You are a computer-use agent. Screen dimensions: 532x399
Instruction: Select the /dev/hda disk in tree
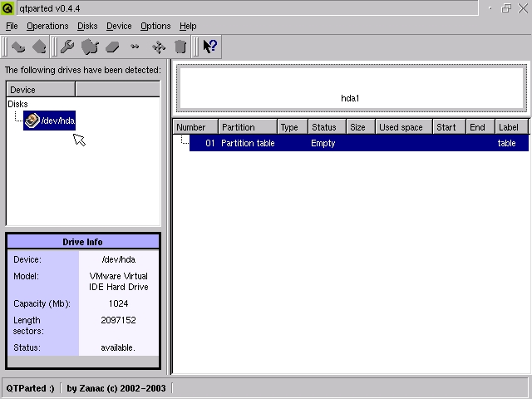[50, 121]
